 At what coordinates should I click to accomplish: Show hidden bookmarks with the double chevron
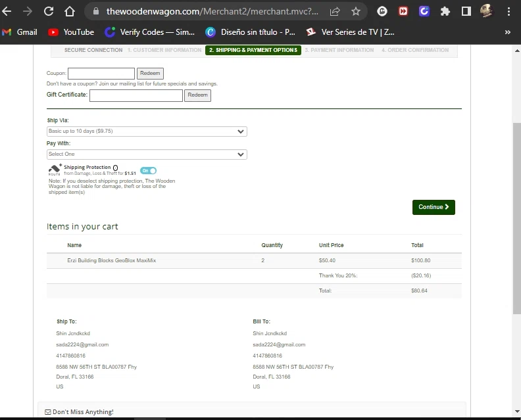(x=507, y=32)
